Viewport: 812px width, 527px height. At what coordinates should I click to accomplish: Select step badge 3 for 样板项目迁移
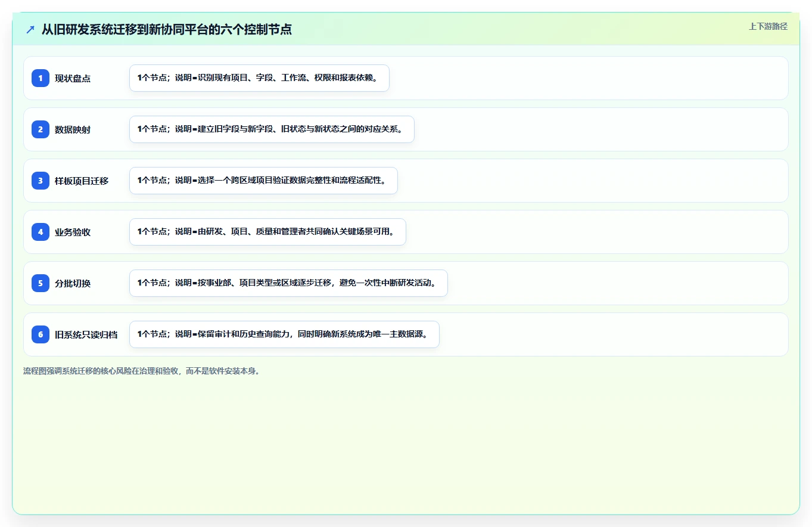(x=41, y=181)
